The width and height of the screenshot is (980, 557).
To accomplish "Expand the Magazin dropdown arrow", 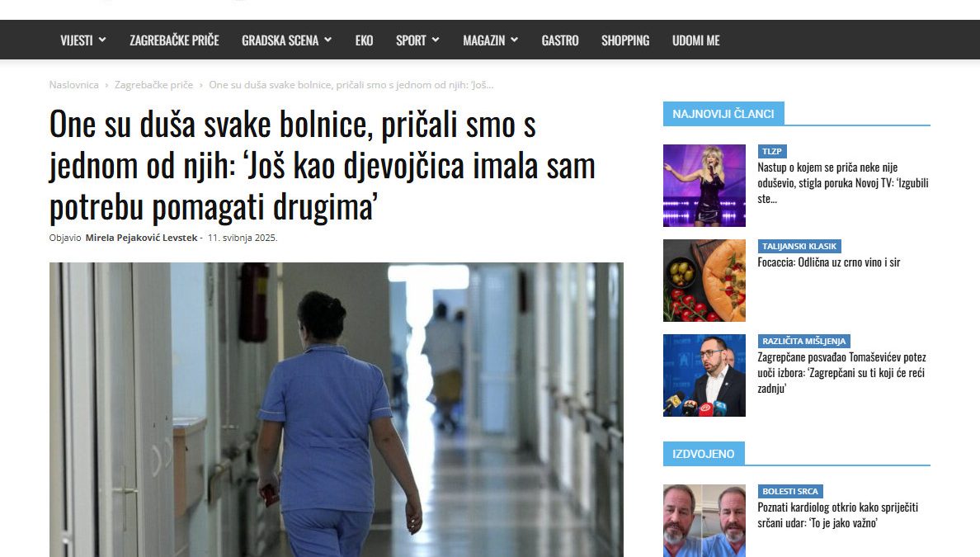I will (515, 40).
